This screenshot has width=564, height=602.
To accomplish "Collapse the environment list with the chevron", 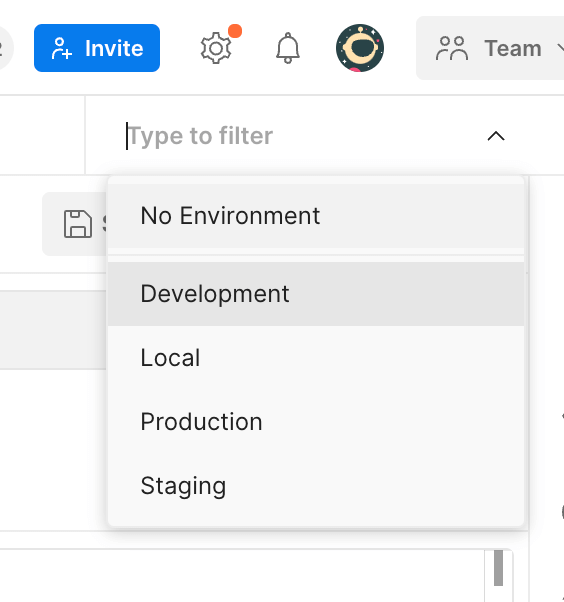I will pos(496,136).
